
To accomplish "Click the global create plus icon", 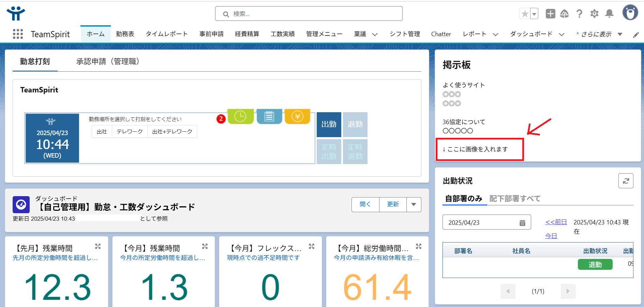I will [550, 14].
